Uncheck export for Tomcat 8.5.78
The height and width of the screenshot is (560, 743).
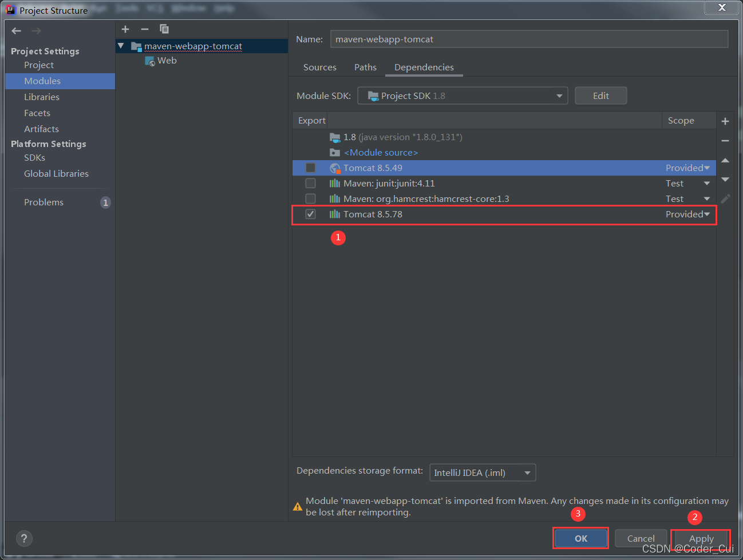click(310, 214)
